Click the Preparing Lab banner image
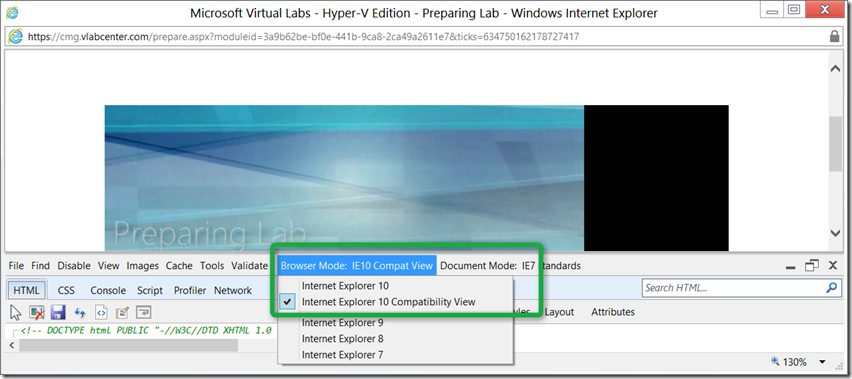 point(344,178)
